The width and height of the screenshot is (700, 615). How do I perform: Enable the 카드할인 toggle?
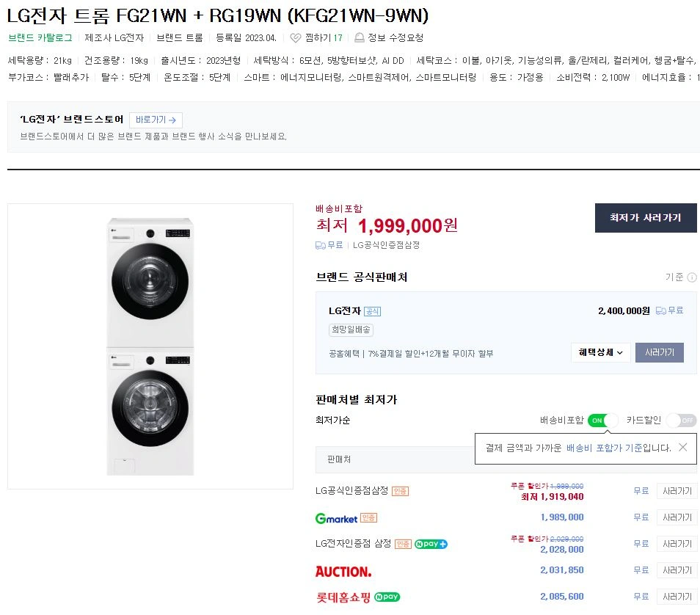point(682,421)
